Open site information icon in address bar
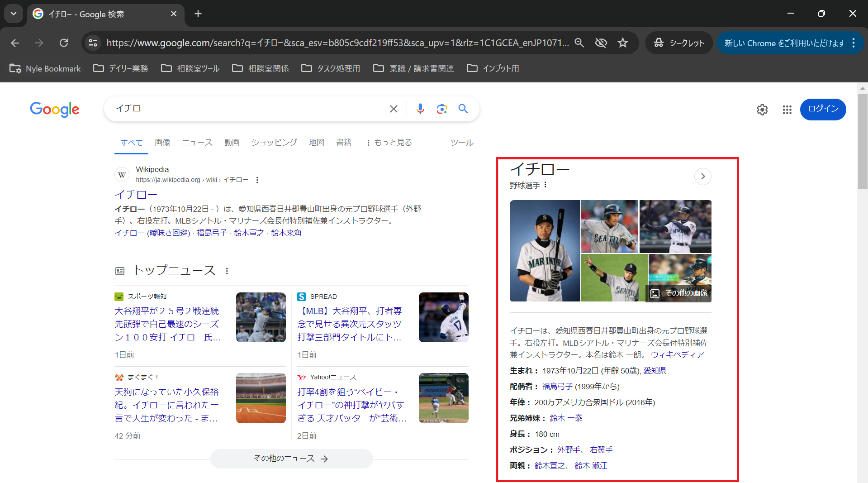 pos(93,43)
